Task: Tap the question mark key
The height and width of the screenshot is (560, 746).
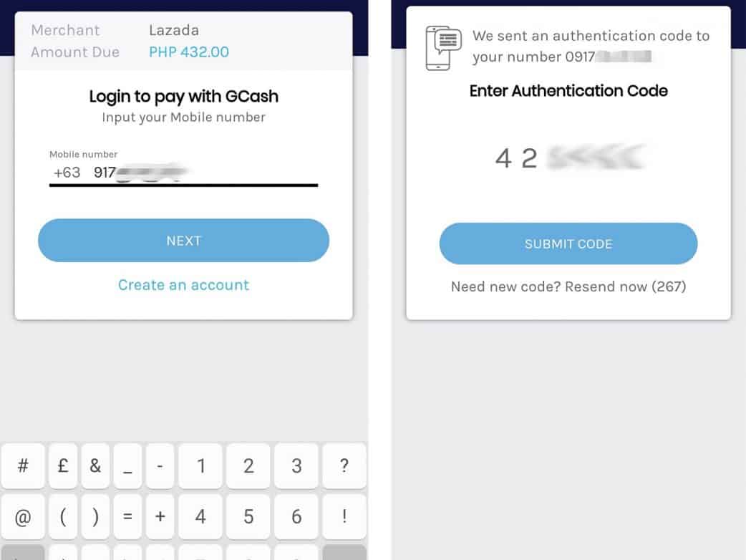Action: tap(344, 466)
